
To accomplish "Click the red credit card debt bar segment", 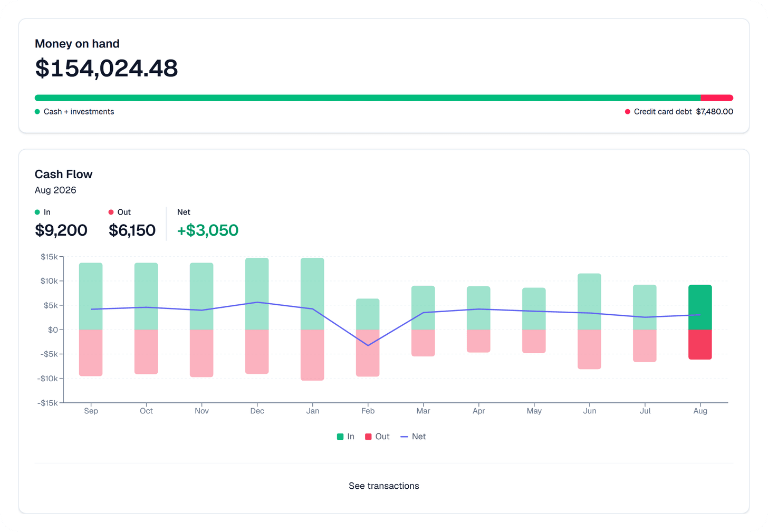I will coord(717,98).
